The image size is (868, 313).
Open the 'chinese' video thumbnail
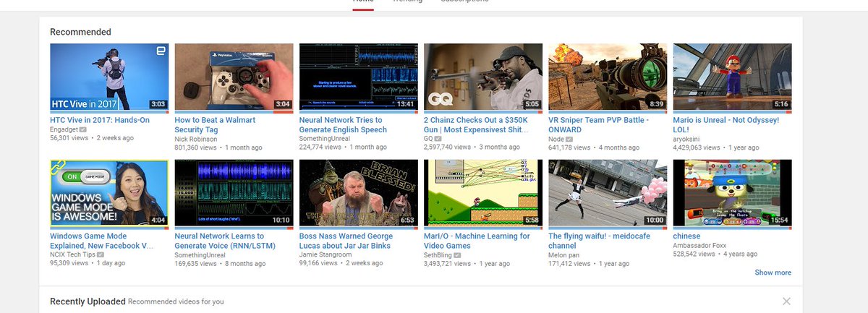(x=732, y=193)
